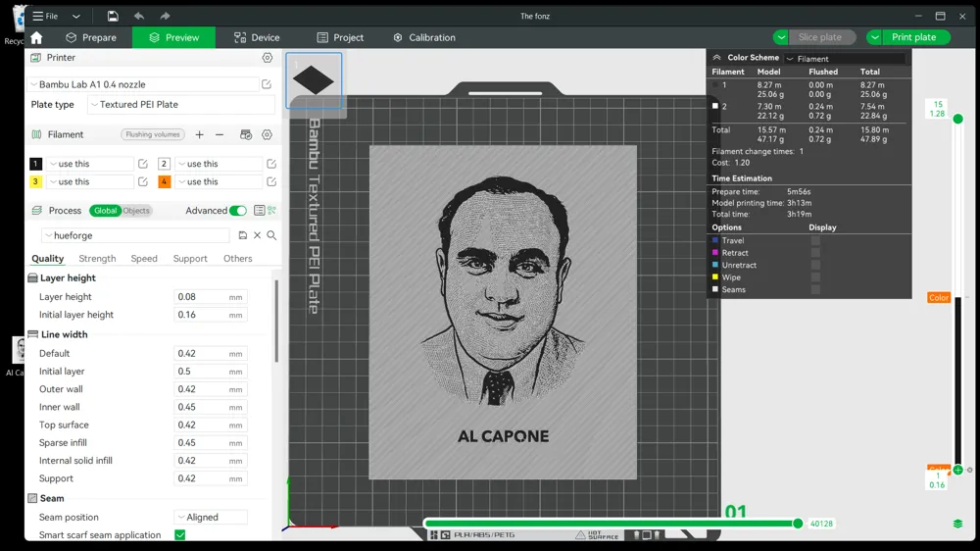Redo action with the forward arrow
The width and height of the screenshot is (980, 551).
165,17
